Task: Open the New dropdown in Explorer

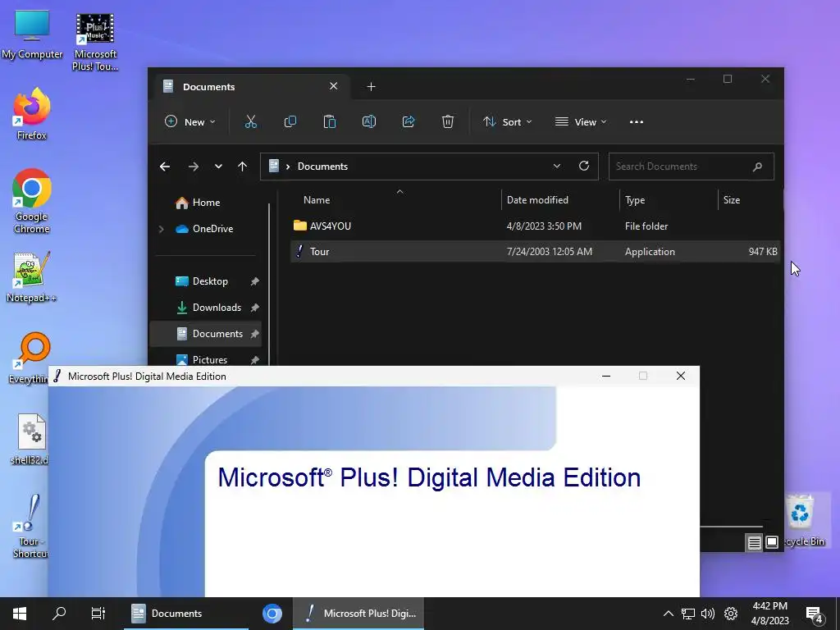Action: (189, 121)
